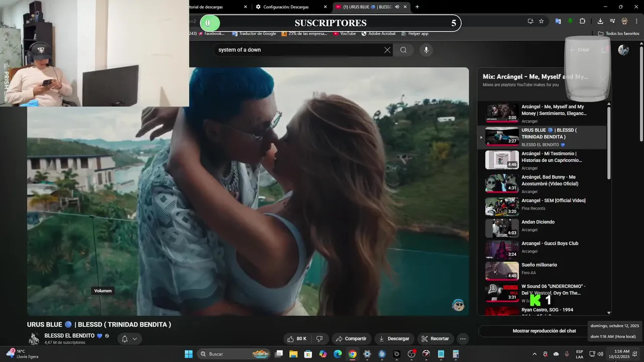Click the Descargar button
644x362 pixels.
[394, 339]
